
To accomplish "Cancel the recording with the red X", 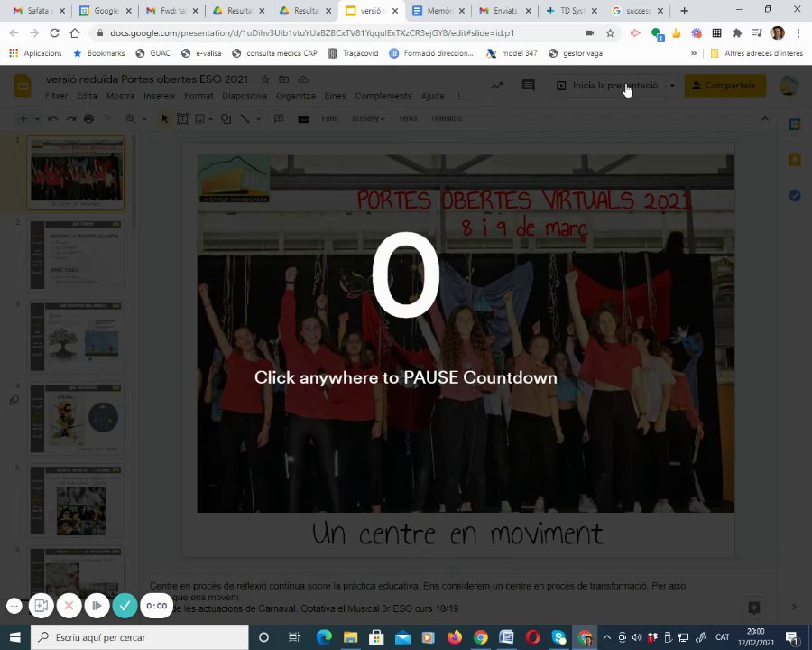I will pyautogui.click(x=69, y=606).
